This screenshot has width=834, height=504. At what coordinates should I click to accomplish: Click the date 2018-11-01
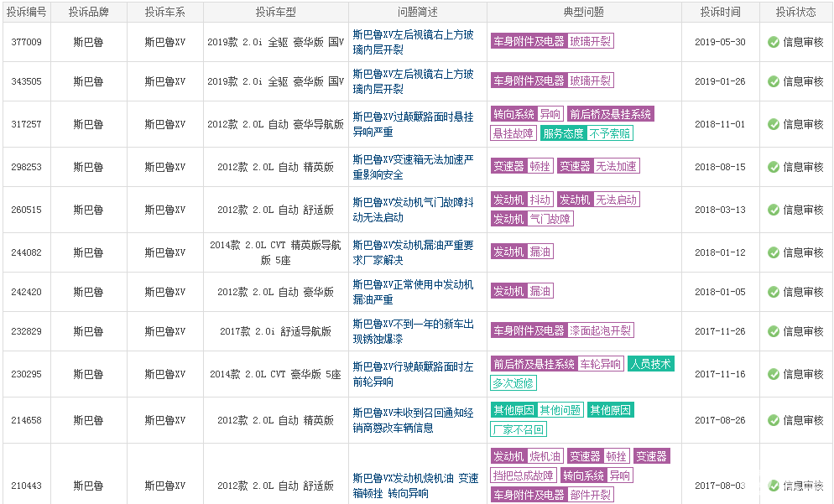(x=720, y=124)
